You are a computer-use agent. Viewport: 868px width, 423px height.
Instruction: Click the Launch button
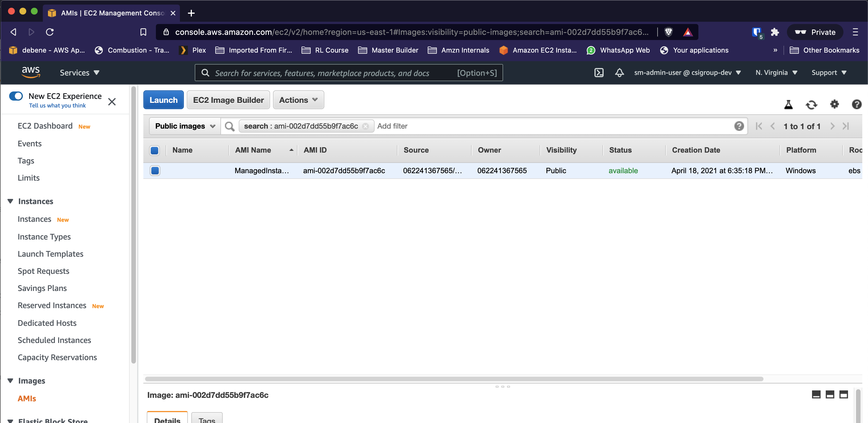tap(163, 100)
